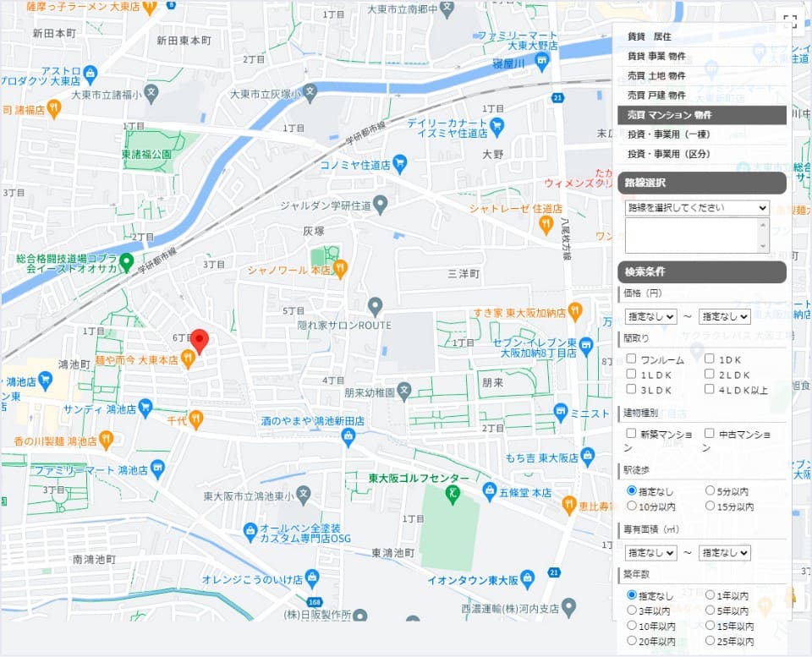Select 売買 土地 物件 category
This screenshot has height=657, width=812.
(x=702, y=75)
